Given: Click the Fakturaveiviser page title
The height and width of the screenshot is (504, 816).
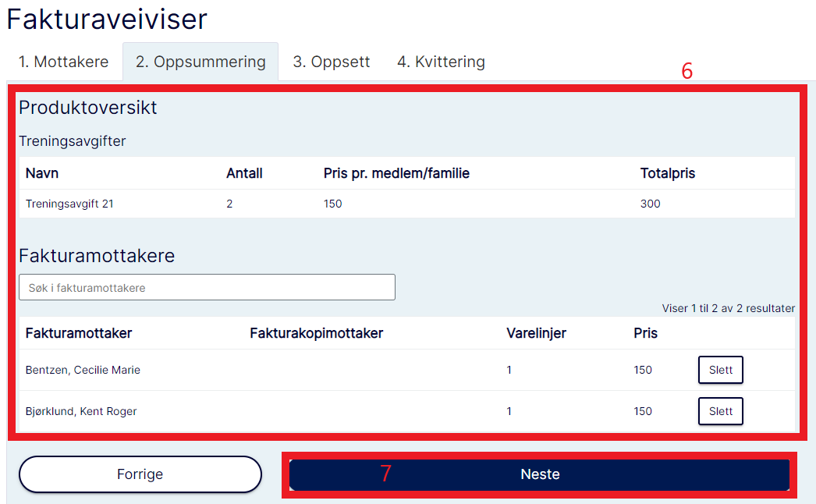Looking at the screenshot, I should [x=107, y=20].
